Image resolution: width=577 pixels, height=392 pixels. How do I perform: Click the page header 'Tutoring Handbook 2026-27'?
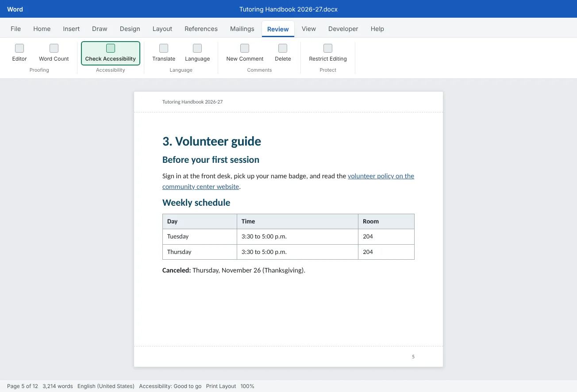click(x=192, y=102)
